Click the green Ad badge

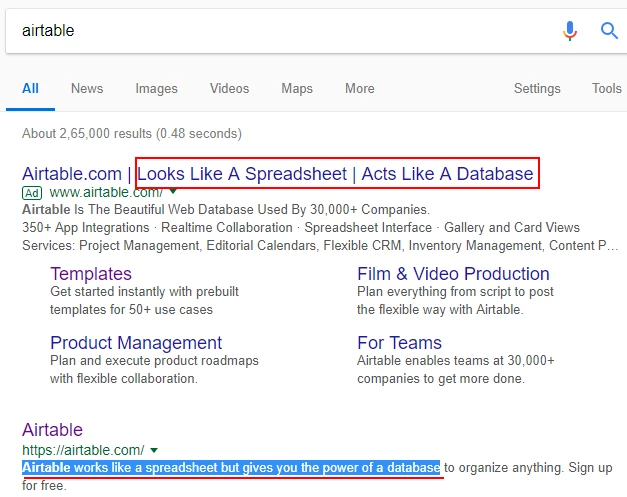pyautogui.click(x=32, y=193)
